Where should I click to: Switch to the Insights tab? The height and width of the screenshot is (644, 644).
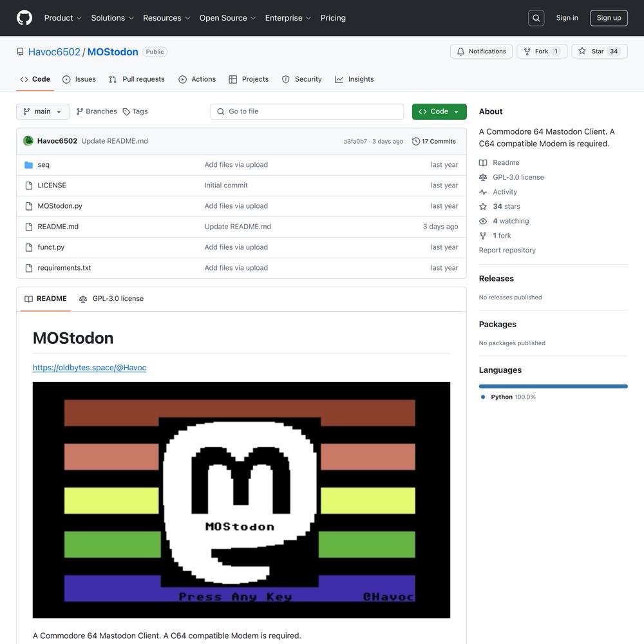[354, 79]
